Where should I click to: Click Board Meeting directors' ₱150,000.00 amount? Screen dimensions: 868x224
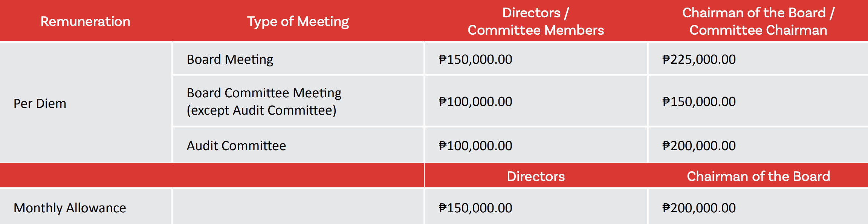(x=475, y=59)
